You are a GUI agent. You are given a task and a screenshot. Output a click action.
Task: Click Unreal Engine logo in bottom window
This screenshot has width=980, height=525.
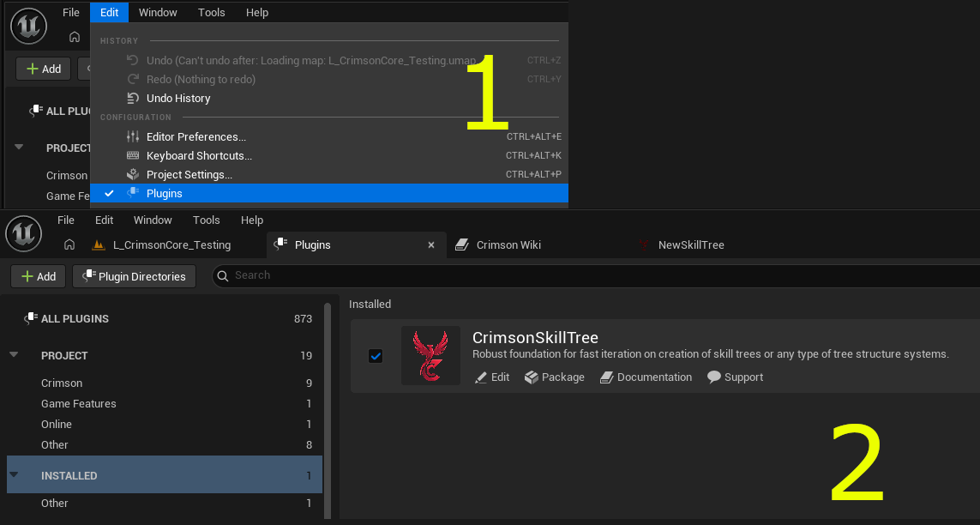[24, 233]
